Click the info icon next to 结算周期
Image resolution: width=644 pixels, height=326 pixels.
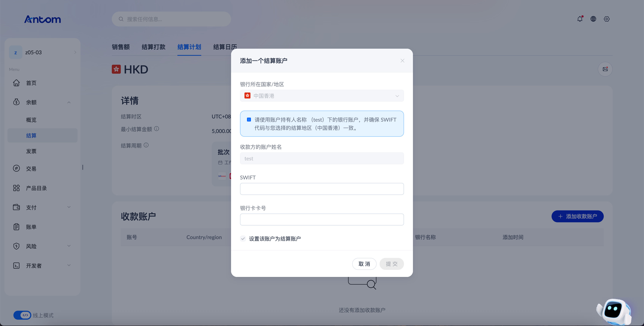(146, 145)
